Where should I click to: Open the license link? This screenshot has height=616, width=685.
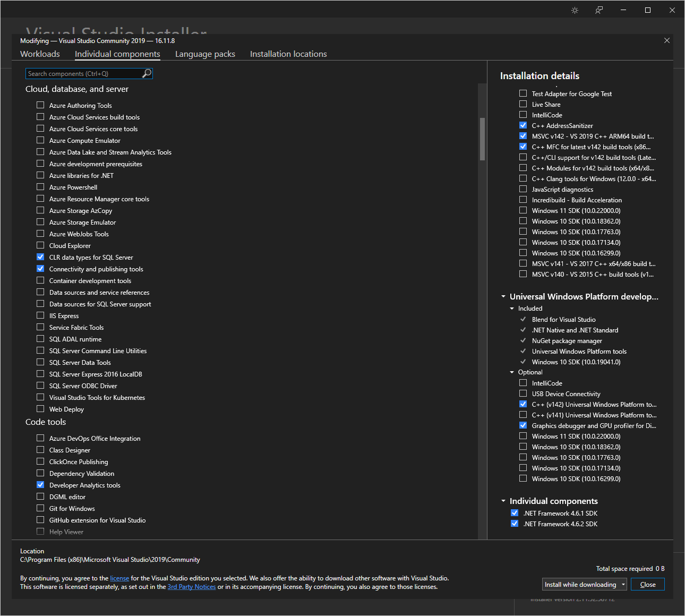pos(119,578)
